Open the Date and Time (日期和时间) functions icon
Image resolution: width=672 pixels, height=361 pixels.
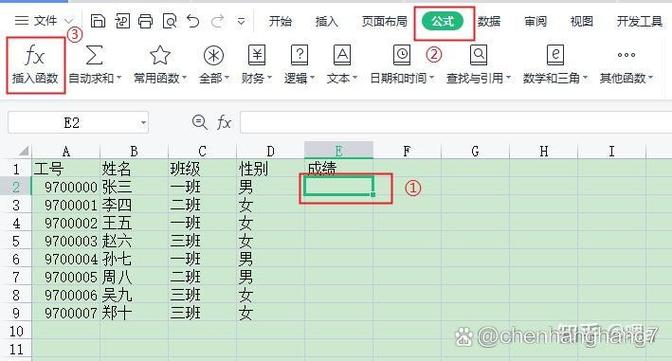[x=402, y=55]
